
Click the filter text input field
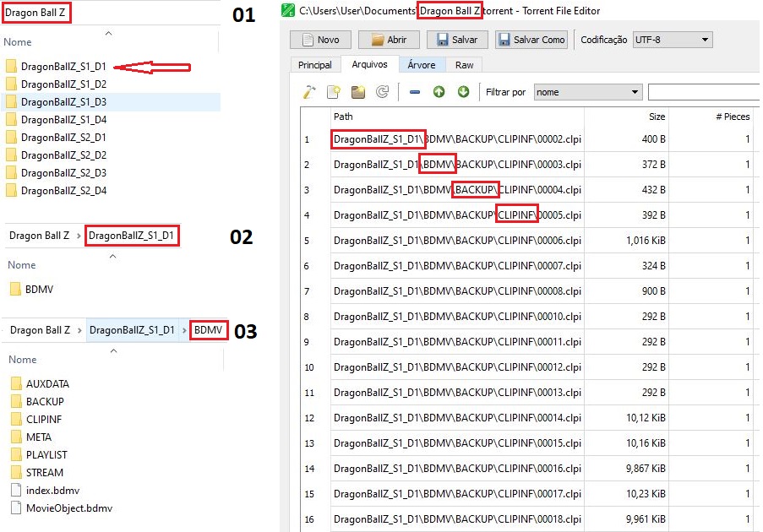pyautogui.click(x=704, y=92)
